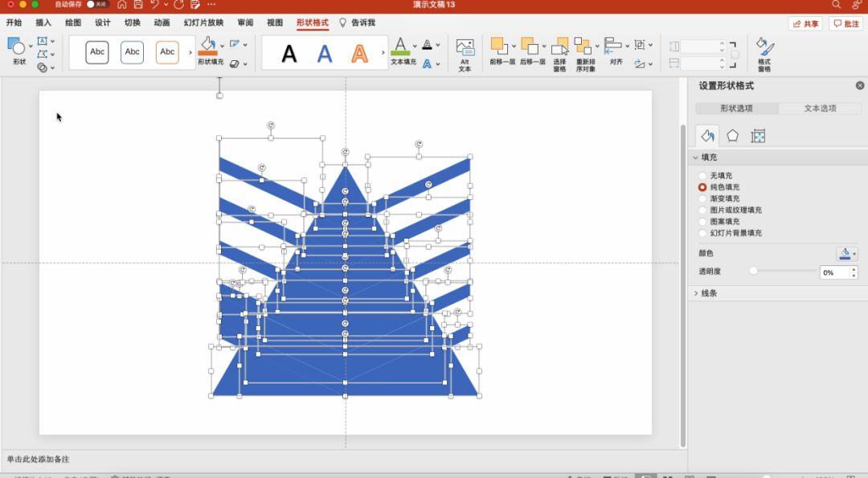The height and width of the screenshot is (478, 868).
Task: Toggle the lock aspect ratio checkbox
Action: 735,55
